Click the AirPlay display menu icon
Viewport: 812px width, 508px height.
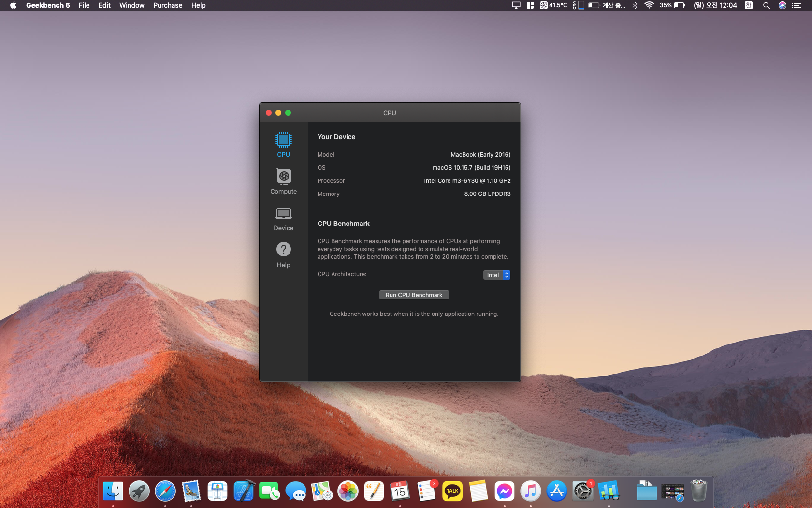click(x=516, y=5)
